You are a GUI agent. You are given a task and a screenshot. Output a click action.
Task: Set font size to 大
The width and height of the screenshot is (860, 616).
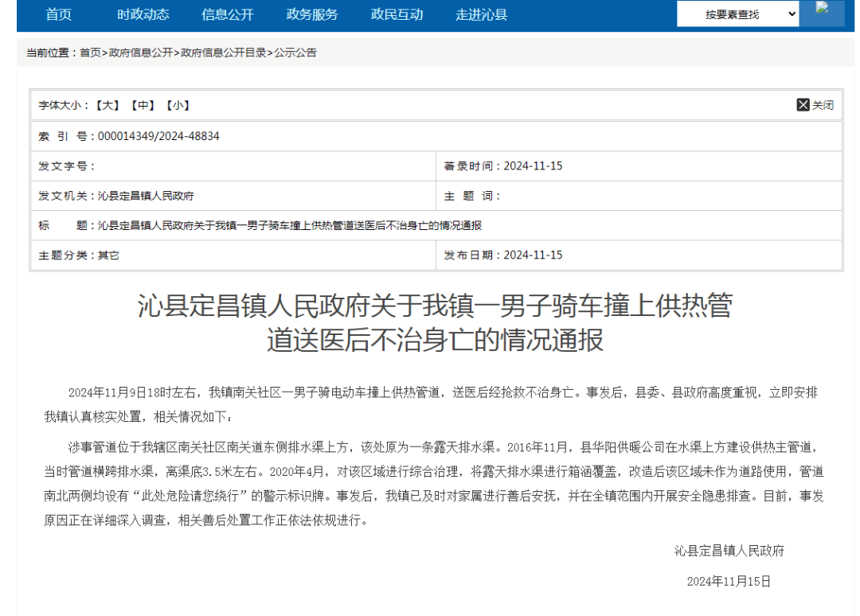107,105
